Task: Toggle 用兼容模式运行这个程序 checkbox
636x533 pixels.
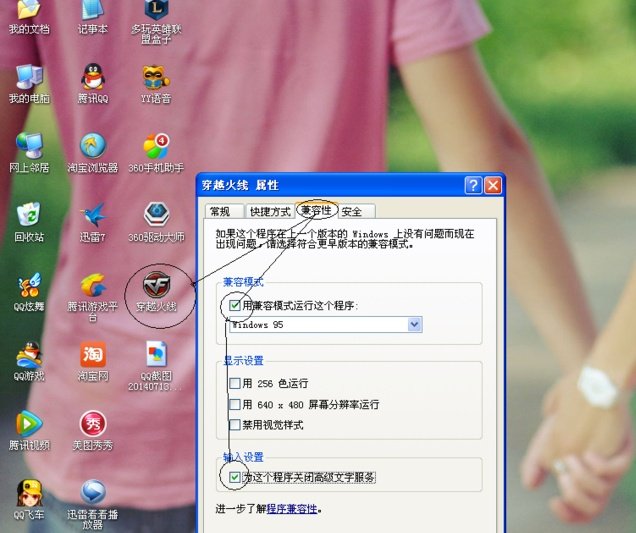Action: pyautogui.click(x=235, y=305)
